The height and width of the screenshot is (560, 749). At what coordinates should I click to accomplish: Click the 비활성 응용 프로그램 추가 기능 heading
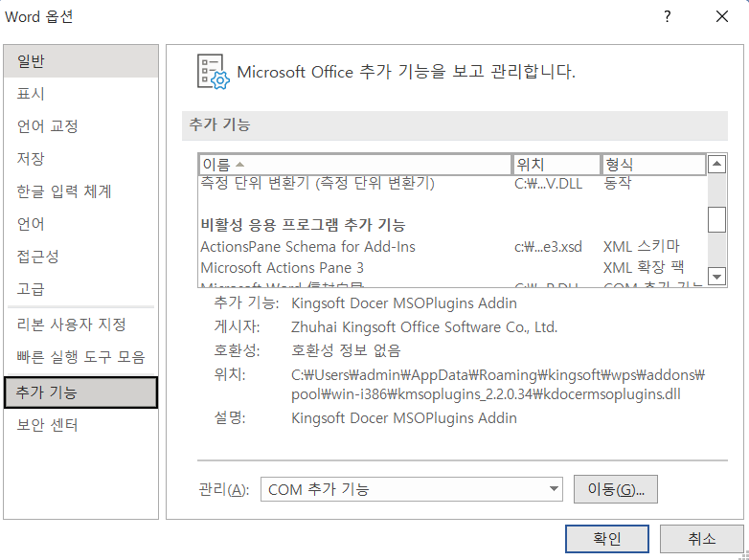pos(303,225)
